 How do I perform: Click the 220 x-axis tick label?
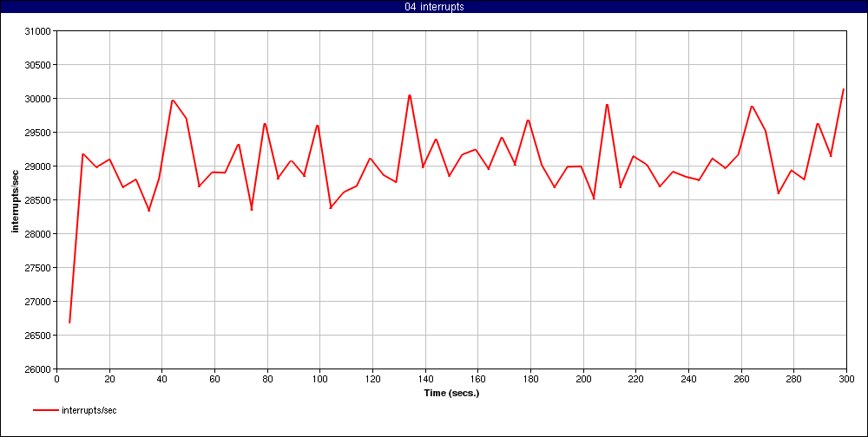click(x=636, y=379)
